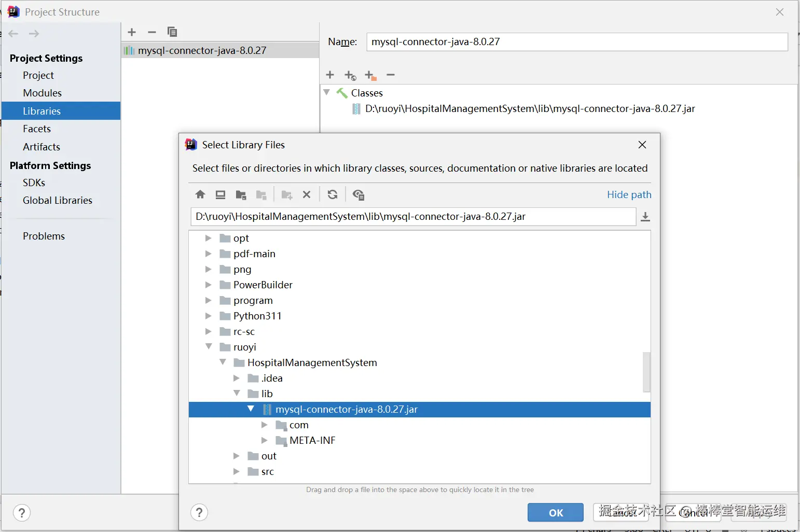
Task: Collapse the ruoyi folder
Action: point(209,346)
